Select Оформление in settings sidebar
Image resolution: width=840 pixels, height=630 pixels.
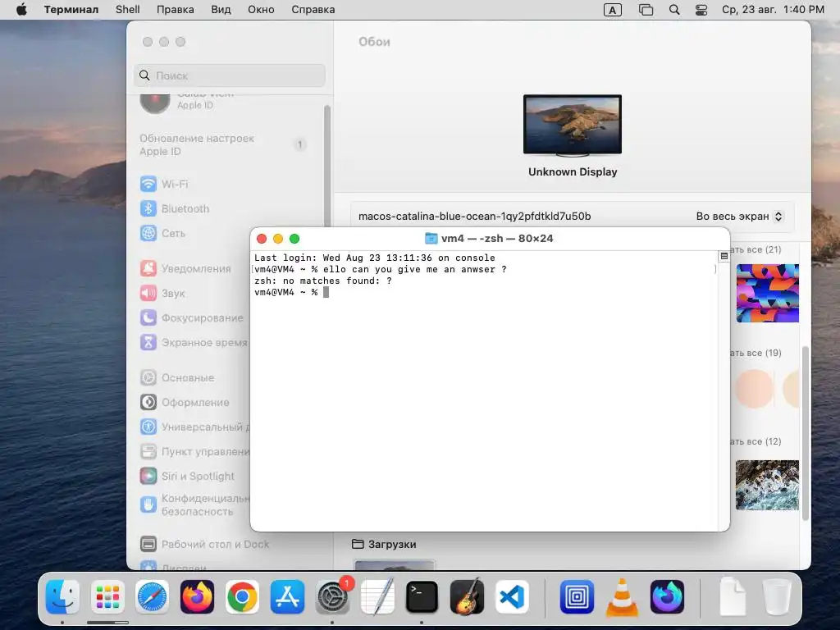(185, 402)
